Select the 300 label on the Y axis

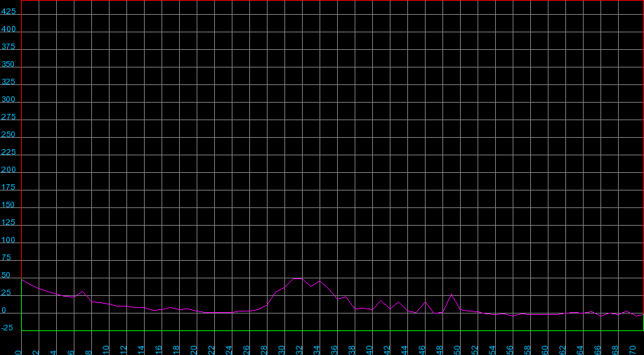tap(9, 100)
